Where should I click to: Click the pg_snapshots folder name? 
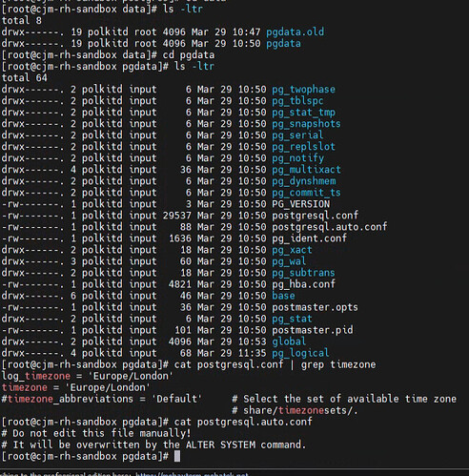coord(306,124)
